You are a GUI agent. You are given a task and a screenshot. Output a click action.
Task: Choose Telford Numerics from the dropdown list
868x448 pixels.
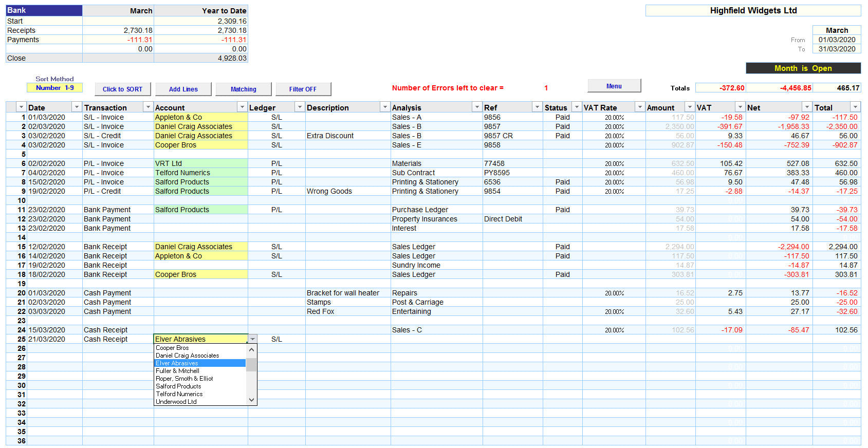(200, 394)
